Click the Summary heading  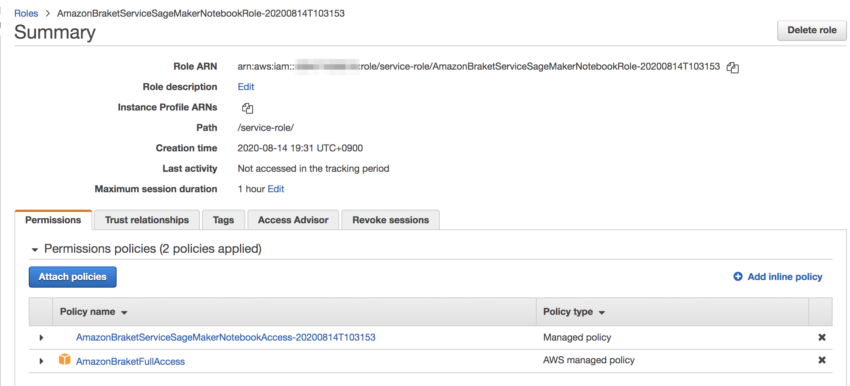click(55, 33)
